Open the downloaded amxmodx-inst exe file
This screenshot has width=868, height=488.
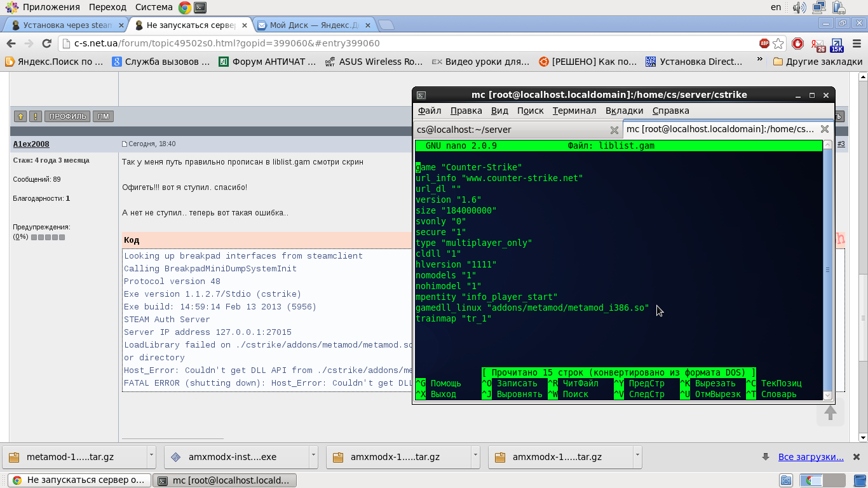236,457
